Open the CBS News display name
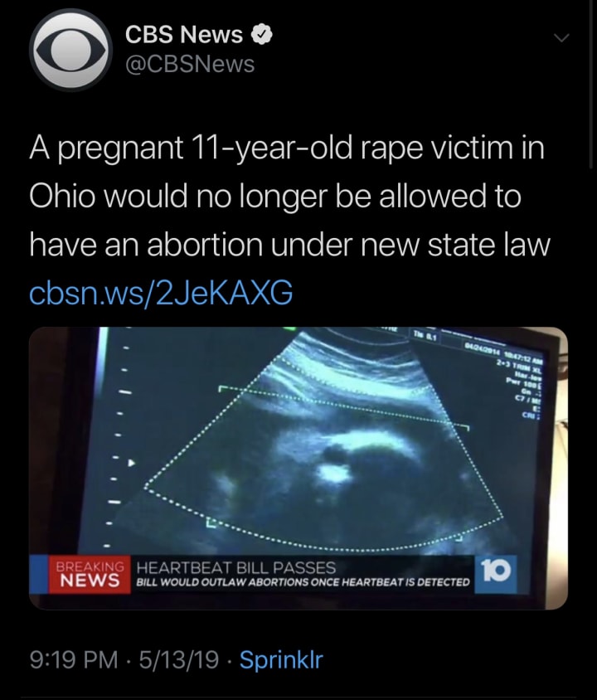The height and width of the screenshot is (700, 597). 184,34
